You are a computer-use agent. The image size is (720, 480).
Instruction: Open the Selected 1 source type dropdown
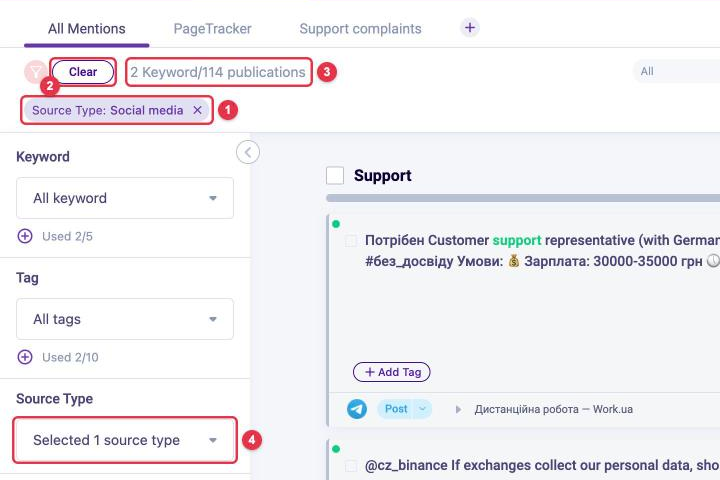(x=125, y=440)
